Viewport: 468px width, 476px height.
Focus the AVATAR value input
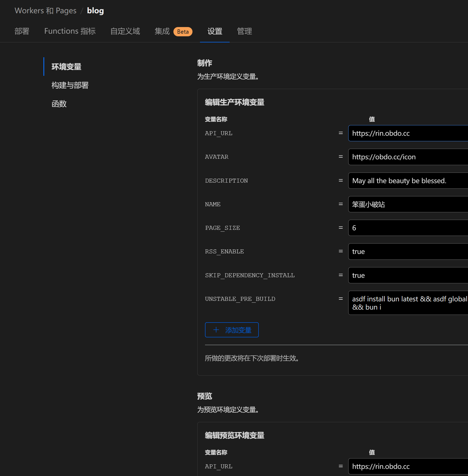[408, 157]
